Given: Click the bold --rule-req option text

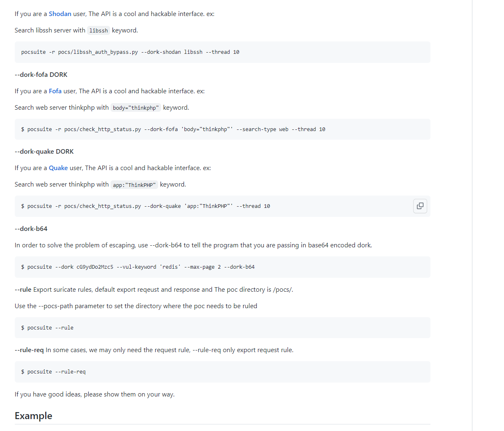Looking at the screenshot, I should [29, 350].
